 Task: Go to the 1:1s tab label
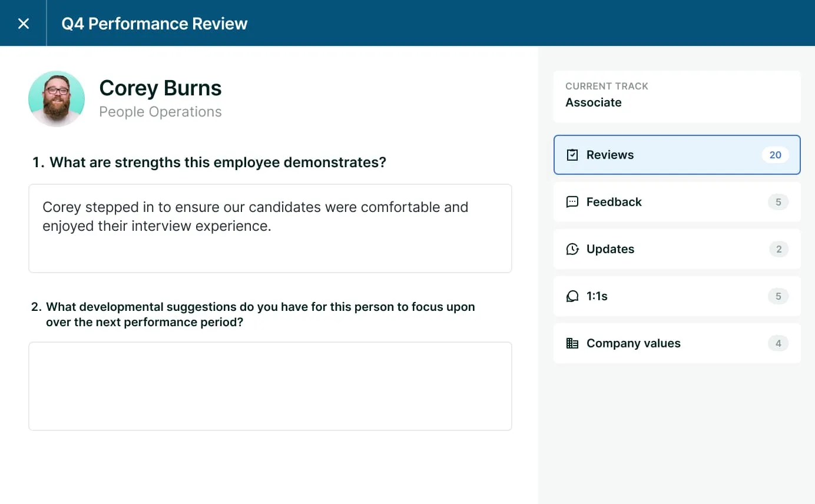tap(597, 296)
